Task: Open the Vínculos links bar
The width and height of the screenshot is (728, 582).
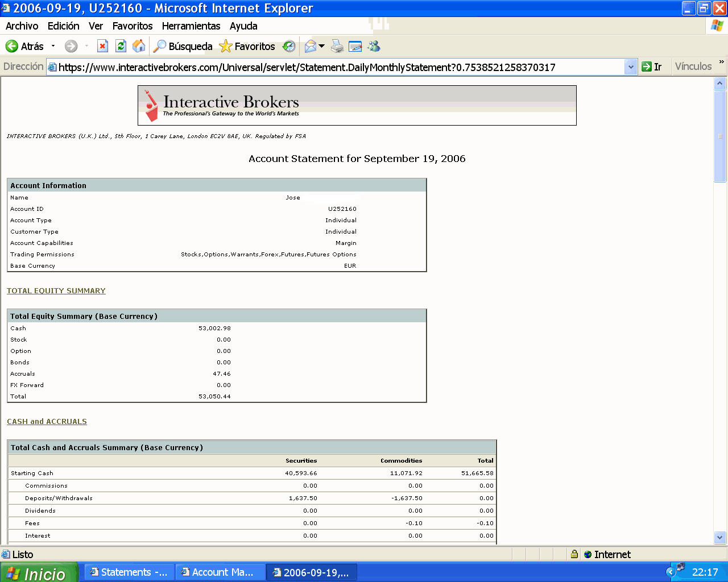Action: 693,66
